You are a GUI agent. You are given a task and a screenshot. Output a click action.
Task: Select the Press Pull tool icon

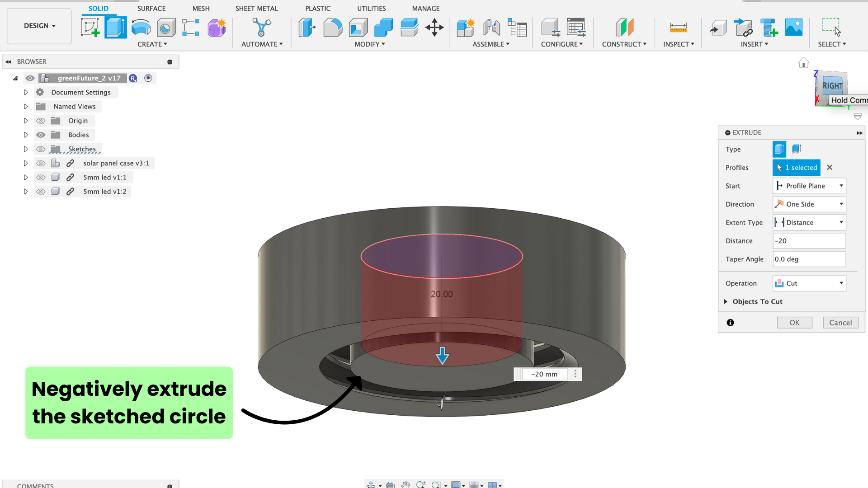coord(307,27)
